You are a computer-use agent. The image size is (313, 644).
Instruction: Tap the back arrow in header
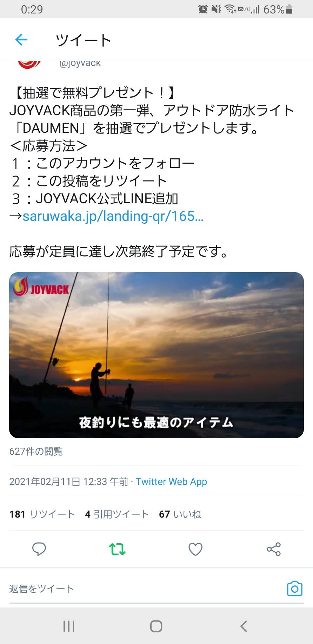tap(21, 40)
